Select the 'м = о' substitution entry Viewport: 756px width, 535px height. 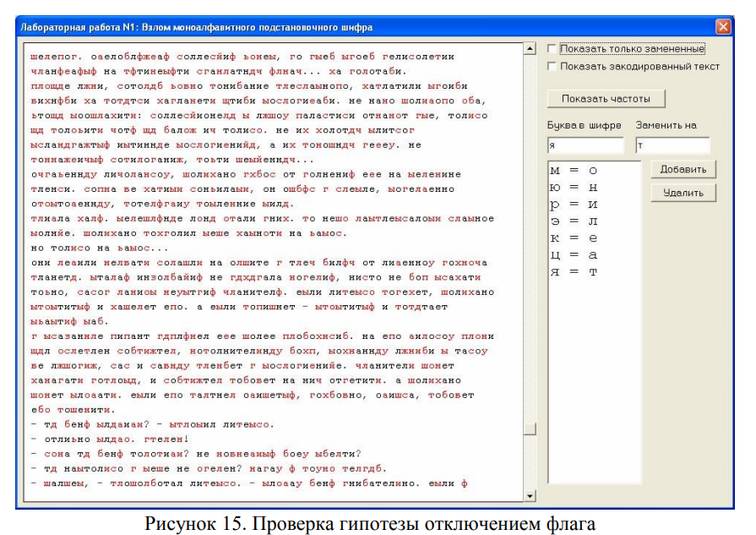click(x=574, y=171)
